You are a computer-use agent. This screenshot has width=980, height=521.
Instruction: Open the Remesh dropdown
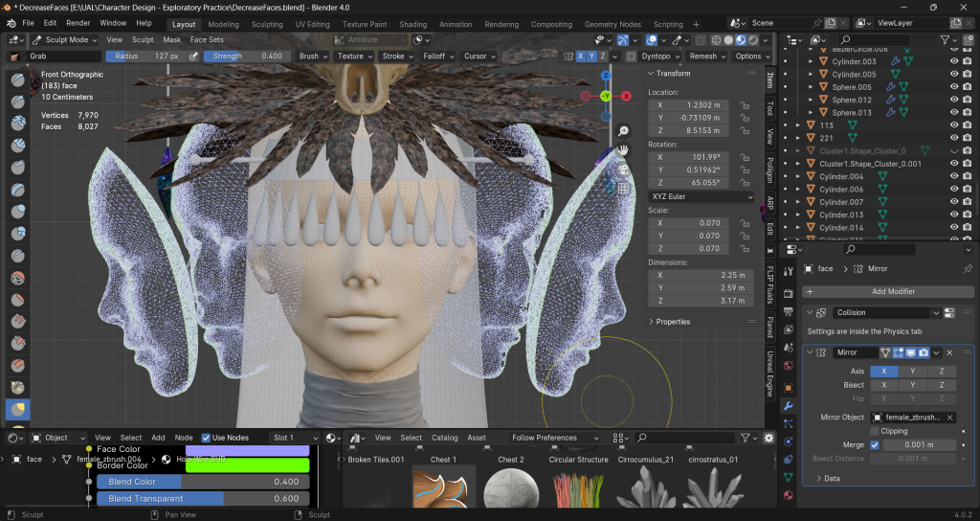(x=707, y=57)
